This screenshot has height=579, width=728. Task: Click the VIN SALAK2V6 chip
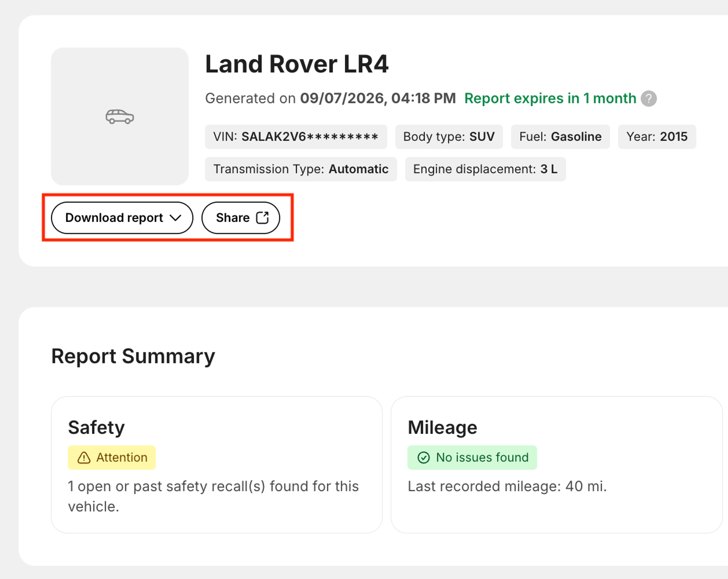coord(296,137)
